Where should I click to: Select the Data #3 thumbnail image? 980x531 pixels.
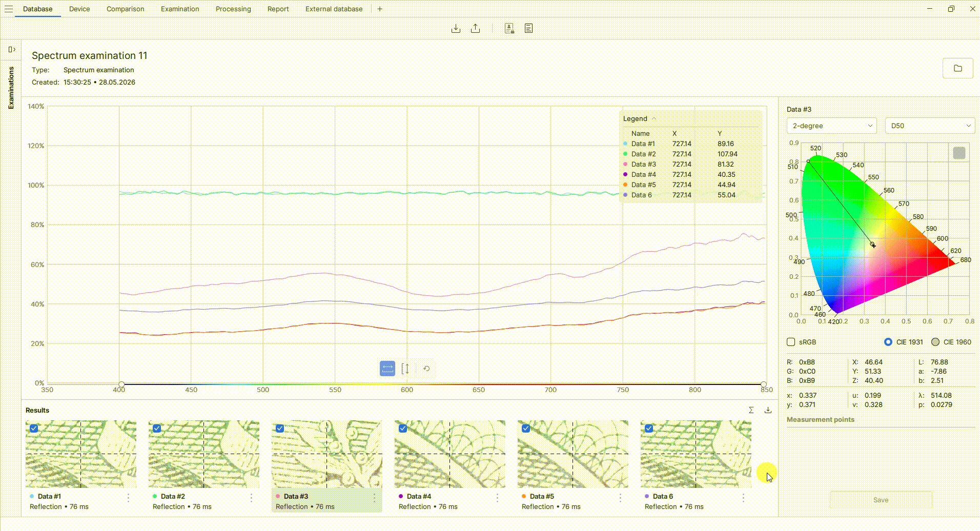point(326,454)
